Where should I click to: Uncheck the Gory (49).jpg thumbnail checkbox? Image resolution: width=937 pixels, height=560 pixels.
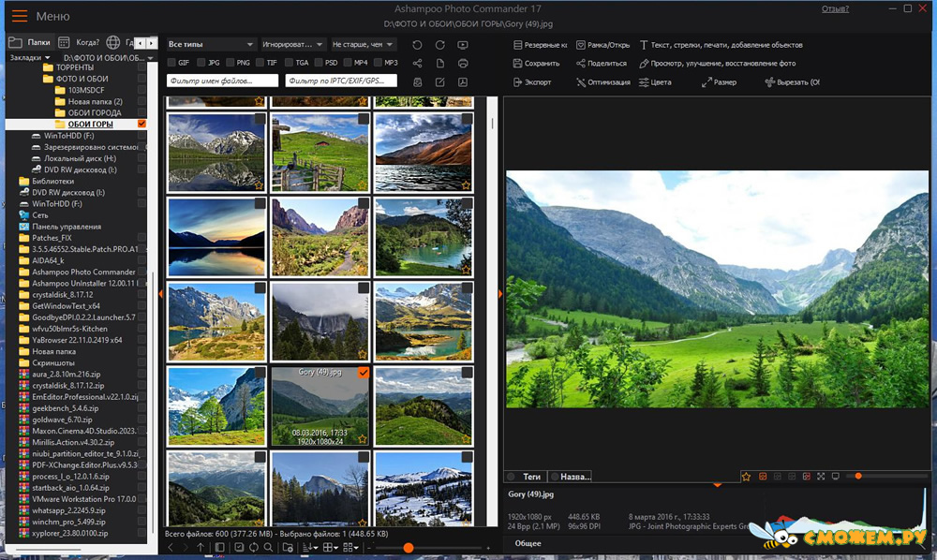[x=364, y=373]
